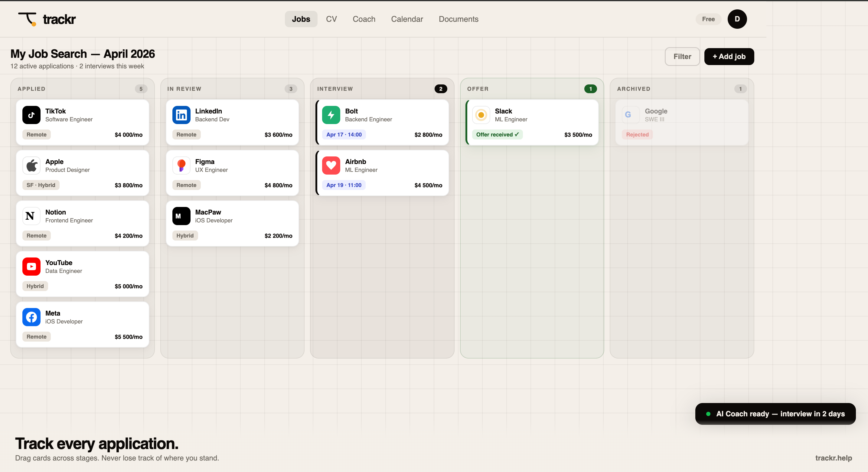Click the Slack card company icon
The width and height of the screenshot is (868, 472).
click(x=481, y=115)
